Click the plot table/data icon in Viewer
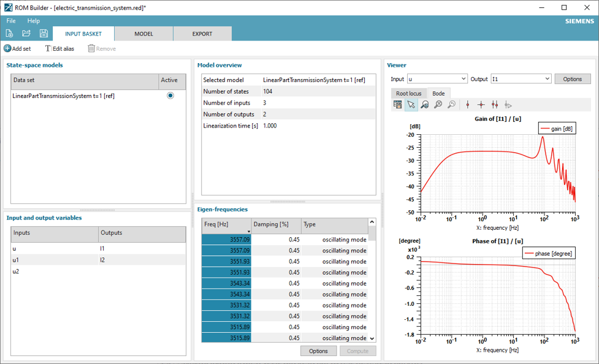599x364 pixels. (x=397, y=105)
